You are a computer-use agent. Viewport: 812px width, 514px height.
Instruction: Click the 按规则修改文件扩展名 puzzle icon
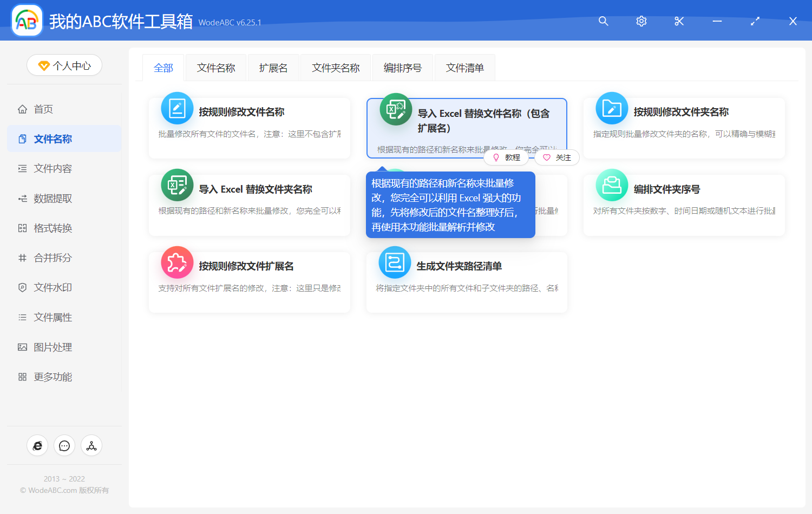pyautogui.click(x=176, y=262)
